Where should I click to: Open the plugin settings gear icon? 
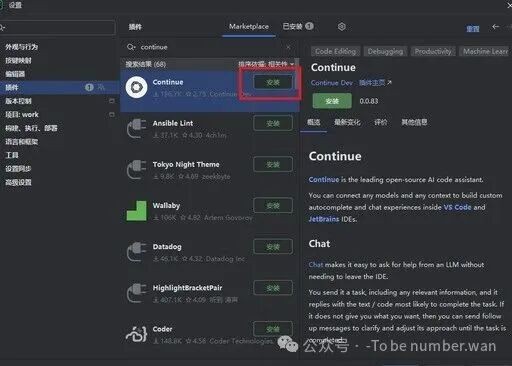(341, 26)
